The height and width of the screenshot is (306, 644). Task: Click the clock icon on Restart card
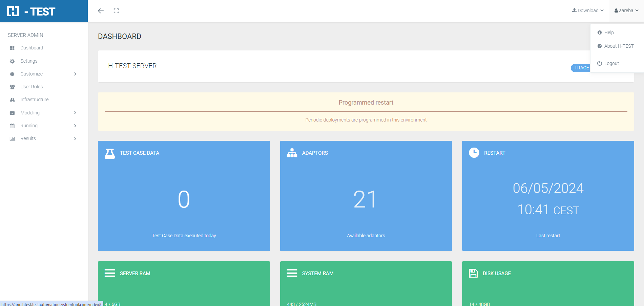pyautogui.click(x=474, y=153)
